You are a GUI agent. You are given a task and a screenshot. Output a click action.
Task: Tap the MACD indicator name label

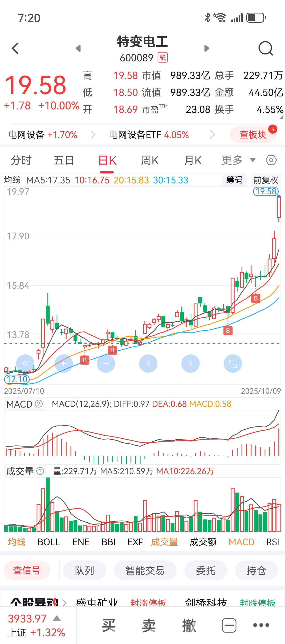click(x=19, y=404)
